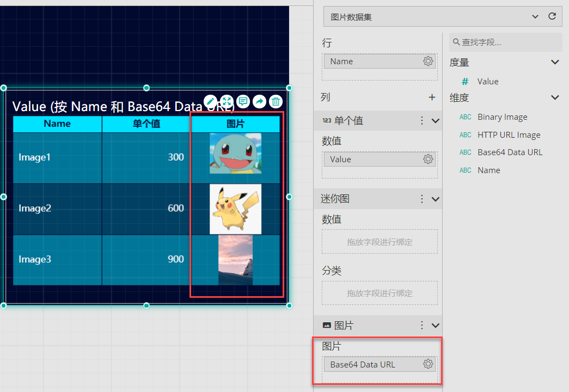569x392 pixels.
Task: Maximize the widget with the expand arrows icon
Action: 227,101
